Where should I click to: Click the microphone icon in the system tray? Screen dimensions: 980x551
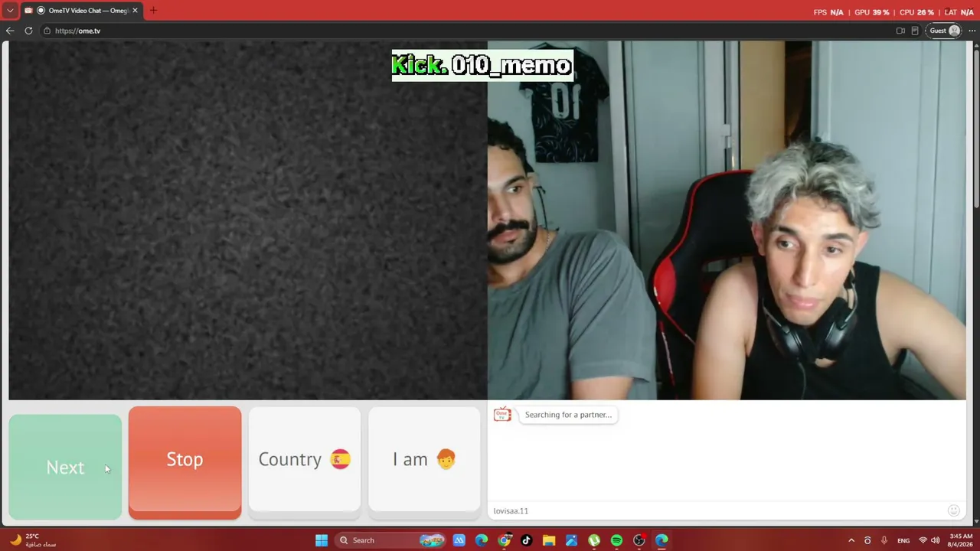point(884,540)
